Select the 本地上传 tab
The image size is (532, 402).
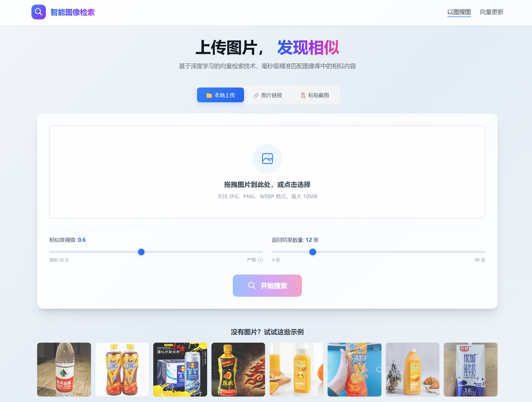tap(221, 95)
